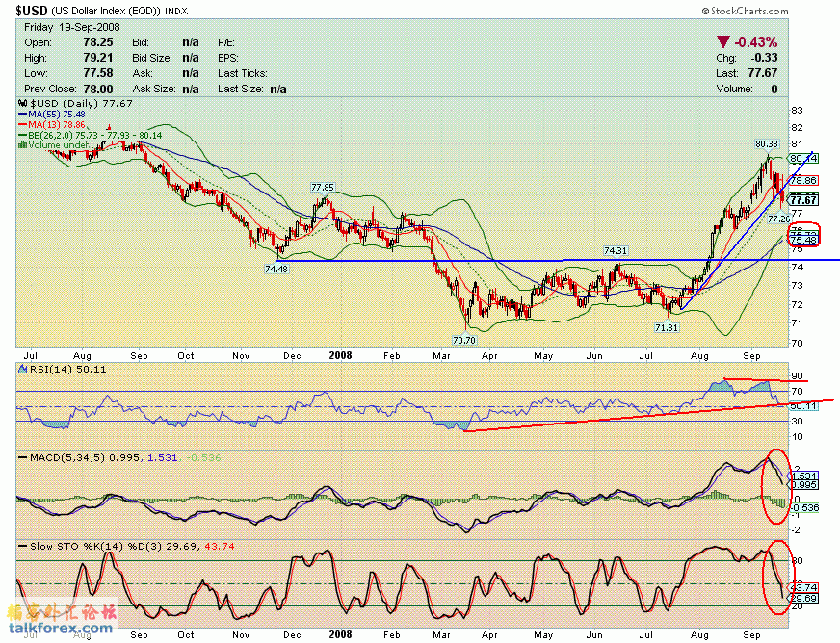Viewport: 840px width, 643px height.
Task: Click the copyright symbol before StockCharts.com
Action: click(x=705, y=11)
